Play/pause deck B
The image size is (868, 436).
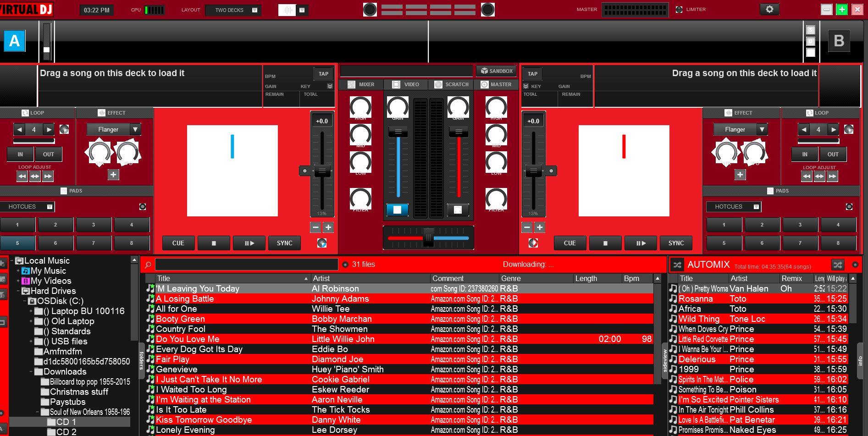(641, 243)
